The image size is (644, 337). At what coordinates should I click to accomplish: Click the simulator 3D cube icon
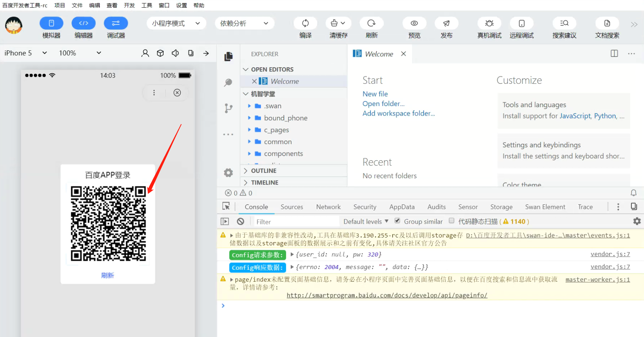(160, 53)
